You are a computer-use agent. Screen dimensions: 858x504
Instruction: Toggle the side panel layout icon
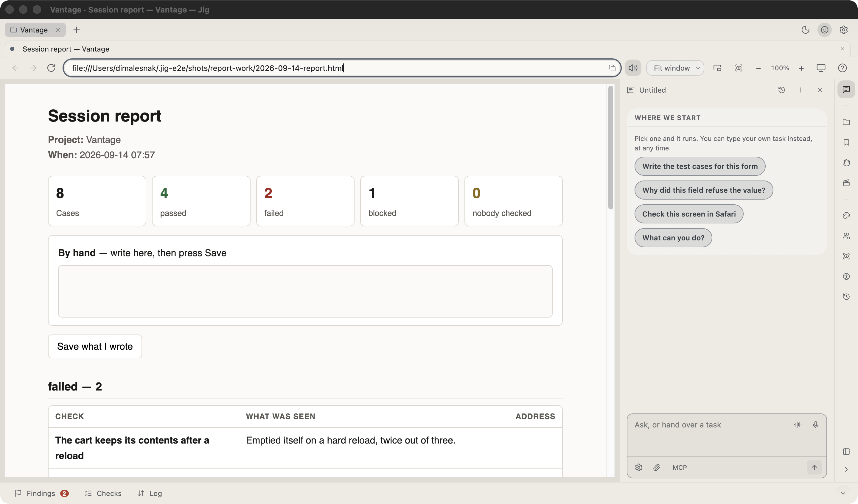[846, 452]
